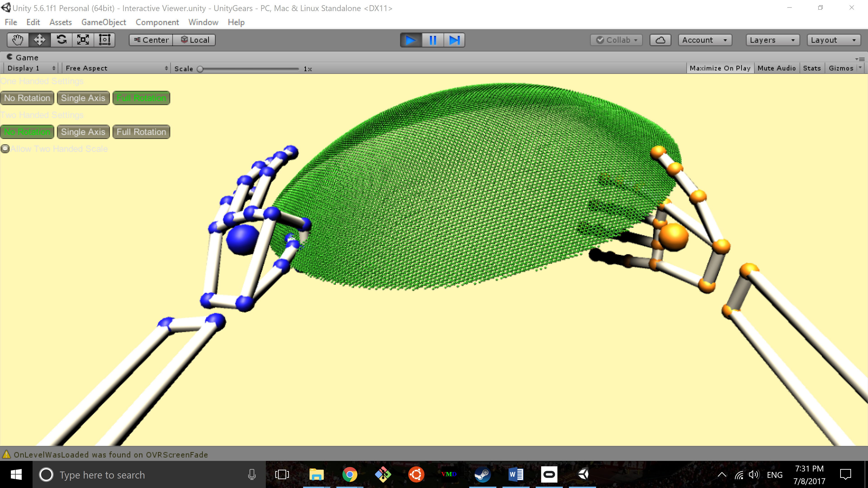Click the Scale slider handle
Viewport: 868px width, 488px height.
click(x=200, y=69)
